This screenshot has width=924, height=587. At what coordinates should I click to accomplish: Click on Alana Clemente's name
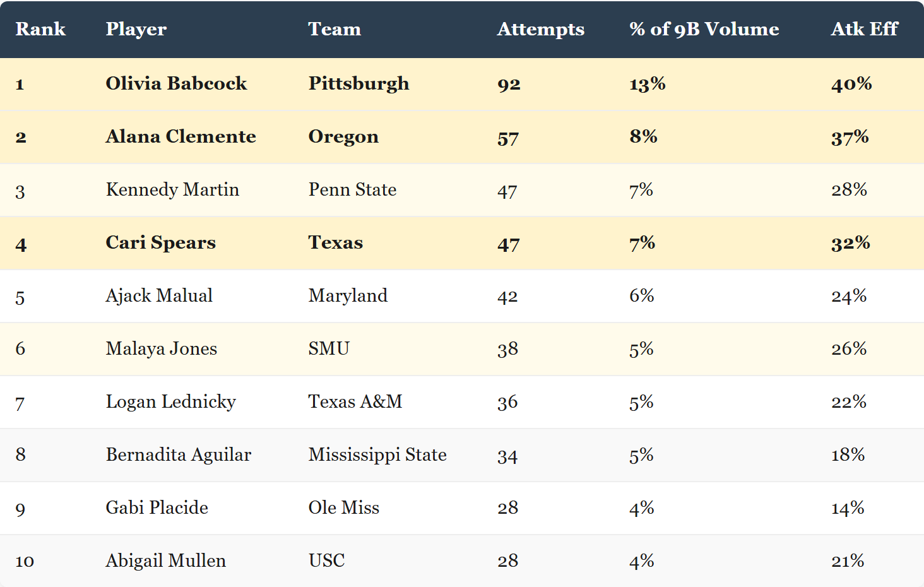click(x=181, y=136)
